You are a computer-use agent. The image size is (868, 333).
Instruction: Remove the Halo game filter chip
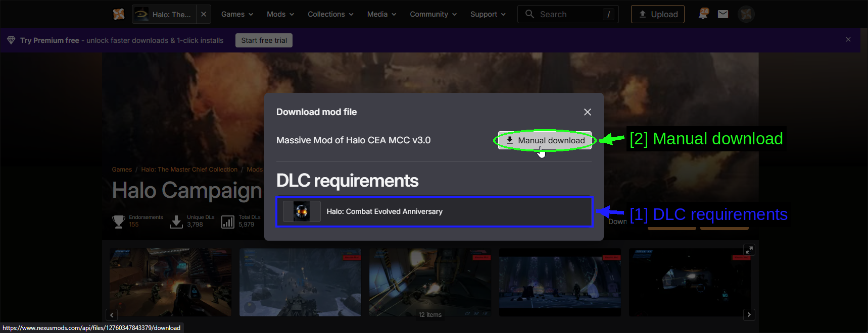point(203,14)
